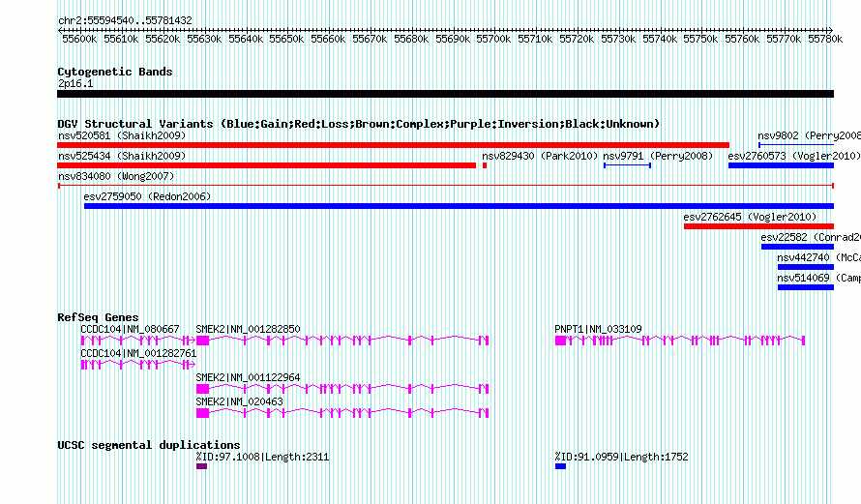Click the nsv520581 (Shaikh2009) red loss bar
The image size is (861, 504).
[x=393, y=145]
